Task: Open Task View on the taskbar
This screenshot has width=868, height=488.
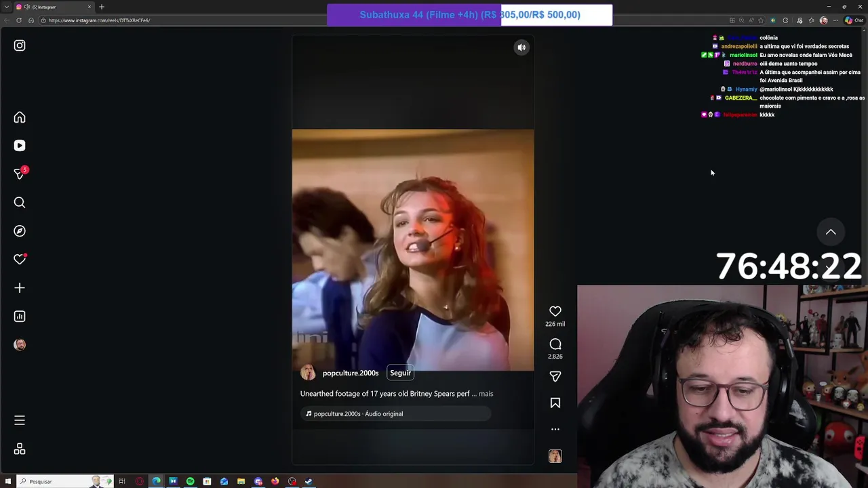Action: (122, 481)
